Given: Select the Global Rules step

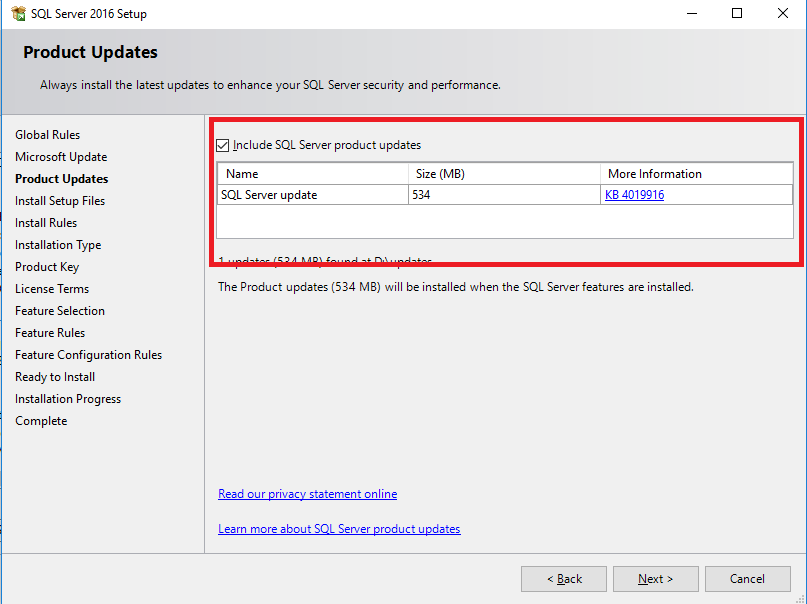Looking at the screenshot, I should click(47, 135).
